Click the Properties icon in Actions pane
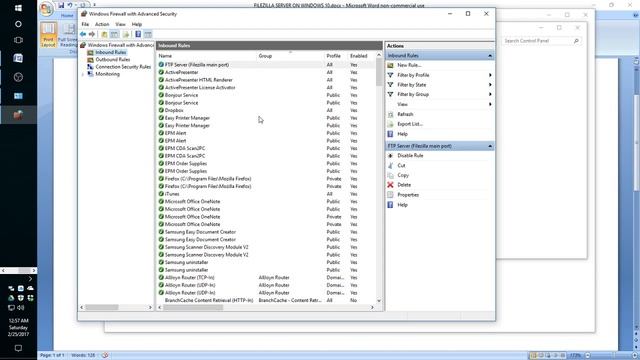This screenshot has width=640, height=360. click(x=391, y=195)
